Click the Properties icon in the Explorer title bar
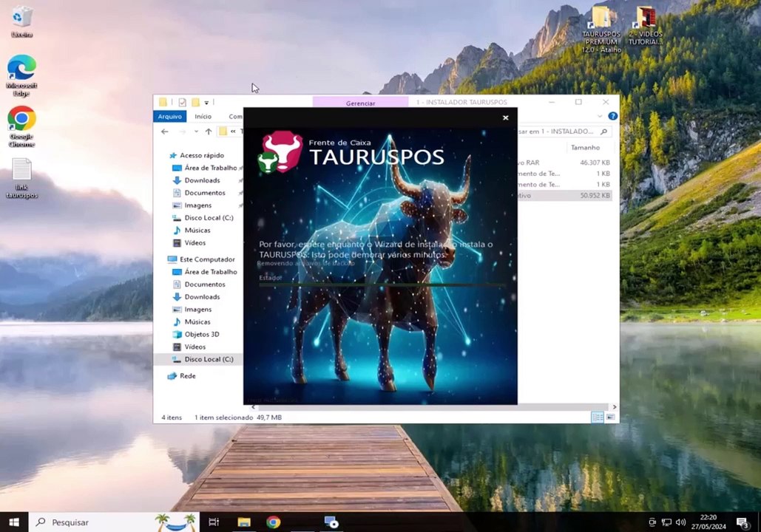 coord(182,102)
